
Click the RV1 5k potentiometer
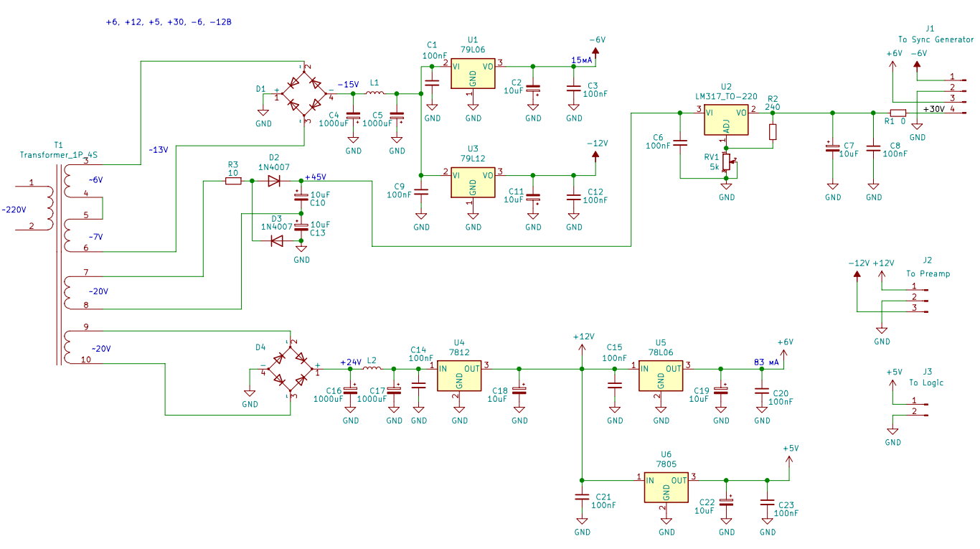pyautogui.click(x=726, y=162)
